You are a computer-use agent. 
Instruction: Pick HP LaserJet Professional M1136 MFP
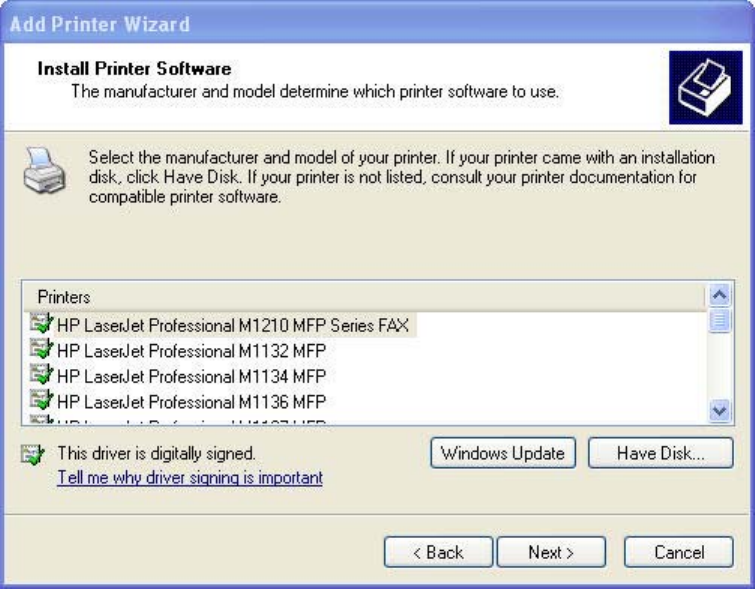tap(192, 402)
